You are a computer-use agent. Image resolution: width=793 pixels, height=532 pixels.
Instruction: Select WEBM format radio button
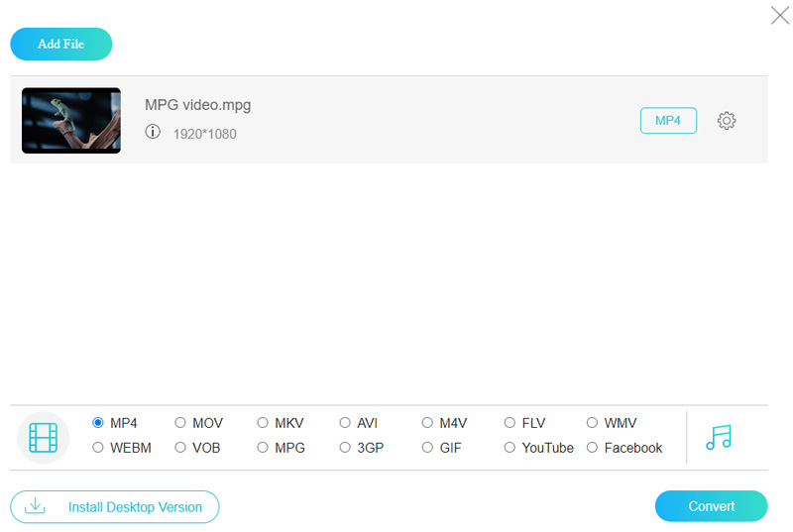[98, 448]
